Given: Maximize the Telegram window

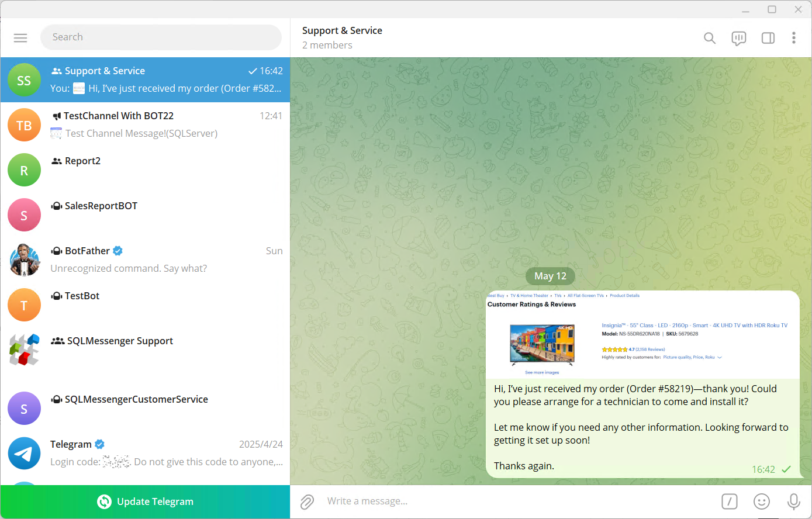Looking at the screenshot, I should (772, 9).
